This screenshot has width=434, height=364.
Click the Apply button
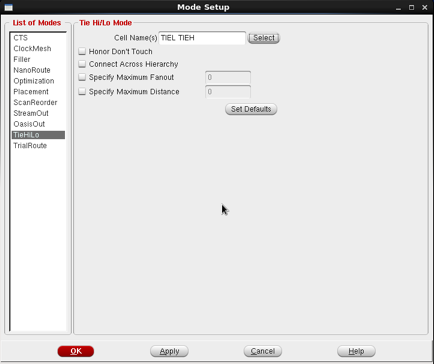[169, 351]
